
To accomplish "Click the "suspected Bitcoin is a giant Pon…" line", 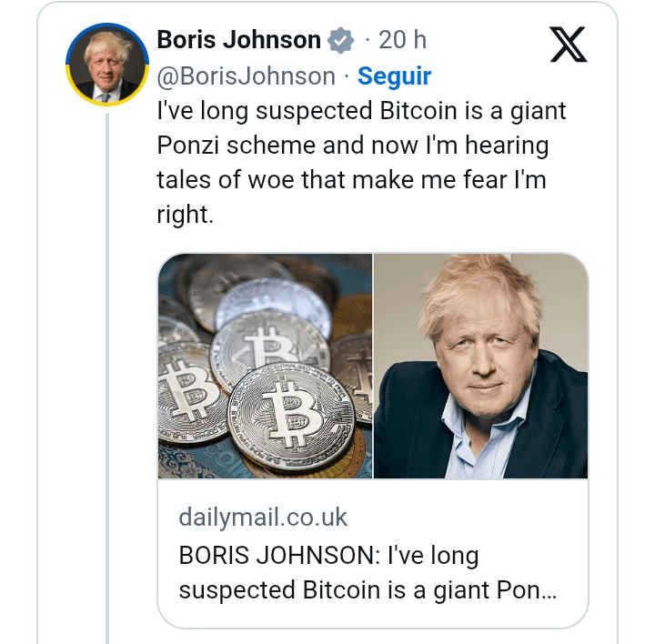I will (x=367, y=589).
